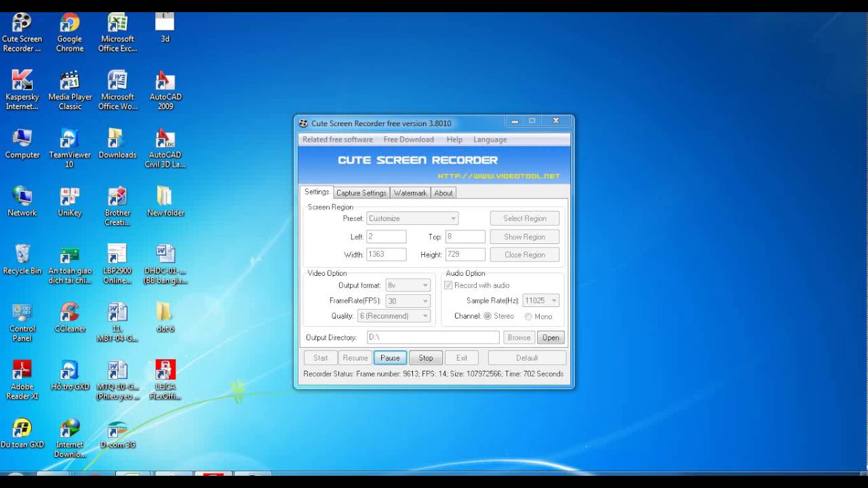This screenshot has width=868, height=488.
Task: Launch CCleaner from the desktop
Action: click(x=70, y=318)
